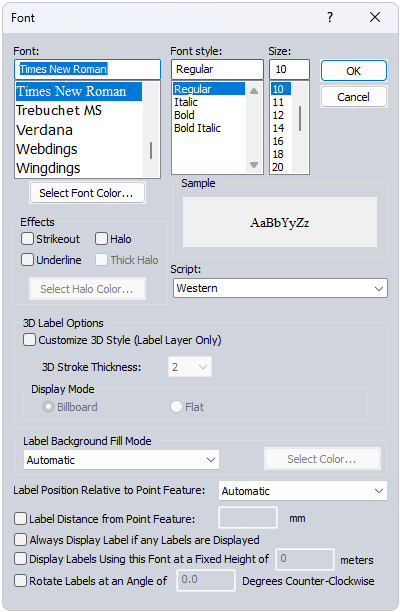
Task: Toggle the Halo effect checkbox
Action: click(101, 238)
